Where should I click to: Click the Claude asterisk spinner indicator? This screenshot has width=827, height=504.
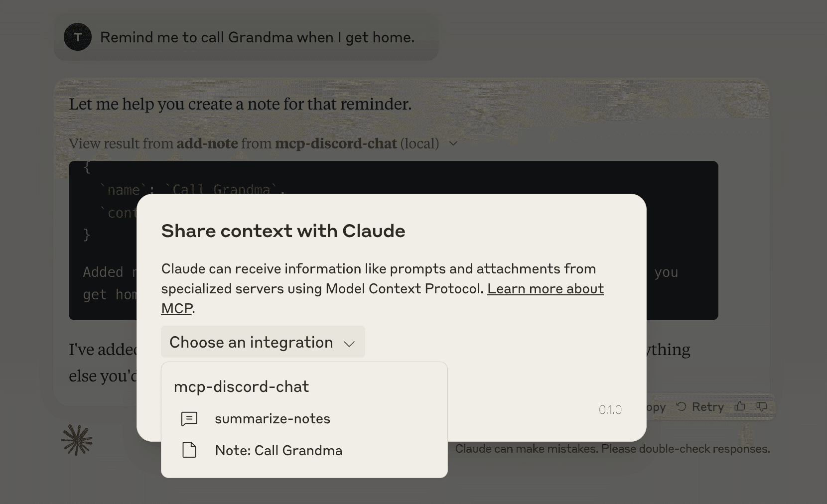(77, 439)
